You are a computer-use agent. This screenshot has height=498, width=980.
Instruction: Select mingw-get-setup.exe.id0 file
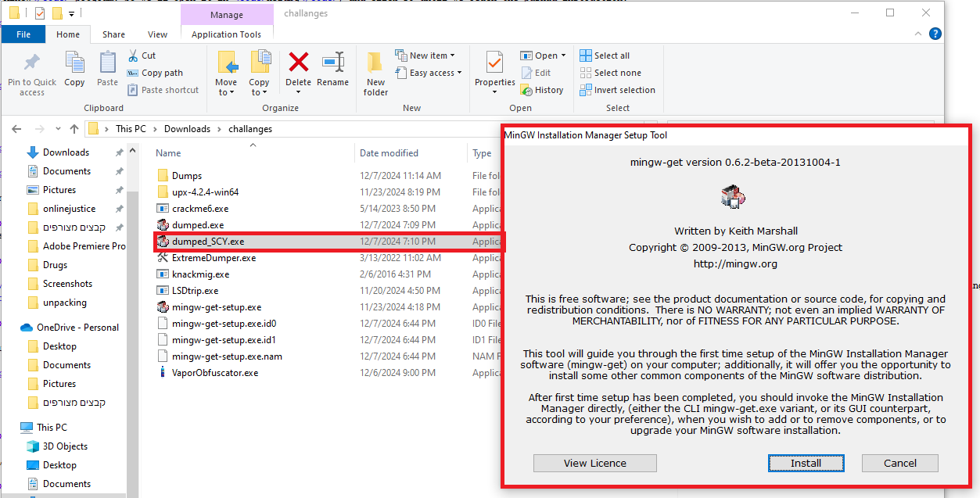click(224, 324)
